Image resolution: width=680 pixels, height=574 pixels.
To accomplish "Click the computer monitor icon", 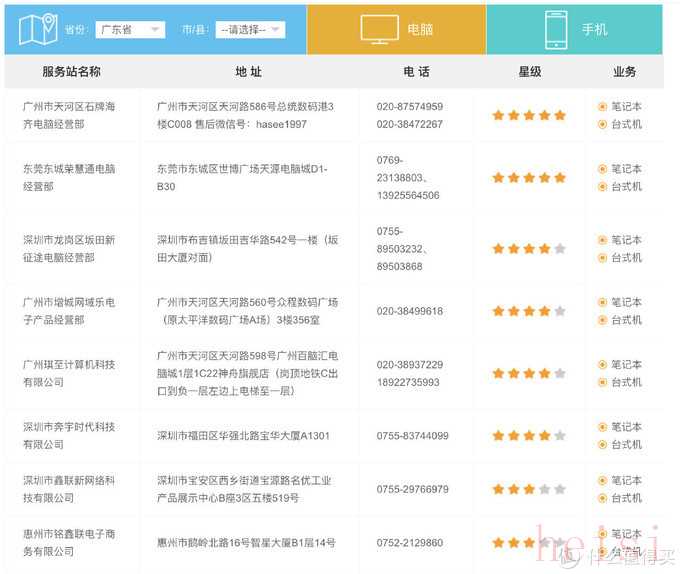I will pos(379,29).
